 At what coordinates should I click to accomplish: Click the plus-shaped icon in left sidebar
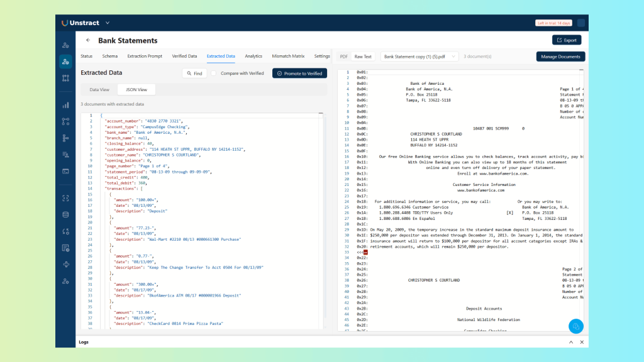[x=65, y=264]
